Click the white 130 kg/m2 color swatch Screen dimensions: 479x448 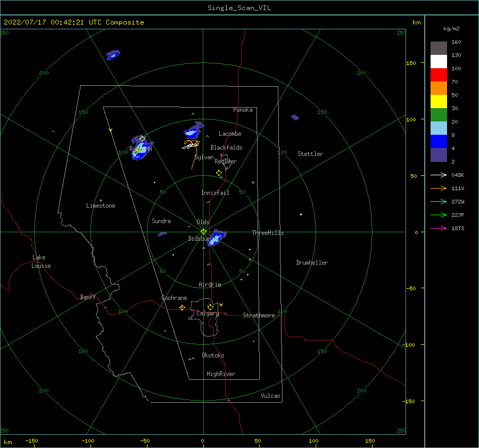[439, 61]
